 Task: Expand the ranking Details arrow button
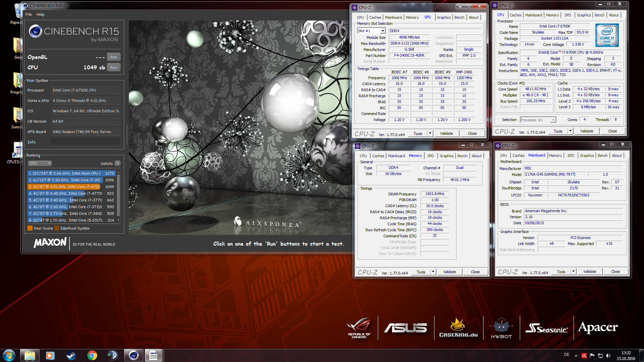click(118, 163)
